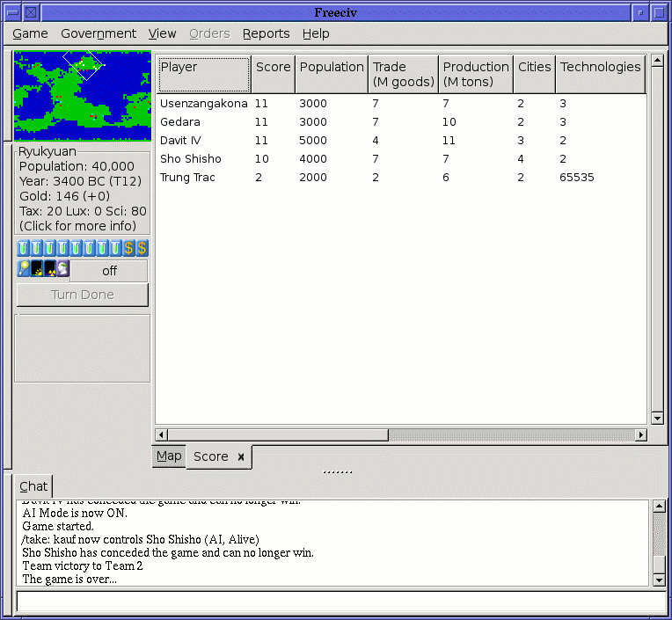
Task: Open the Government menu
Action: tap(99, 33)
